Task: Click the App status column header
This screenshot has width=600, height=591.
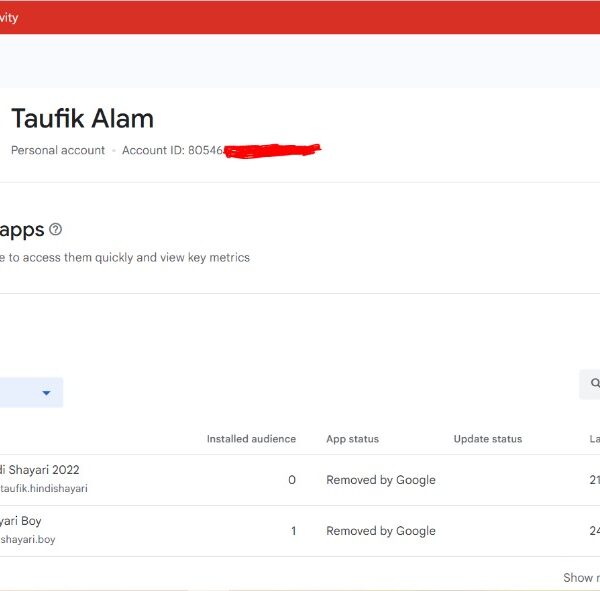Action: 352,439
